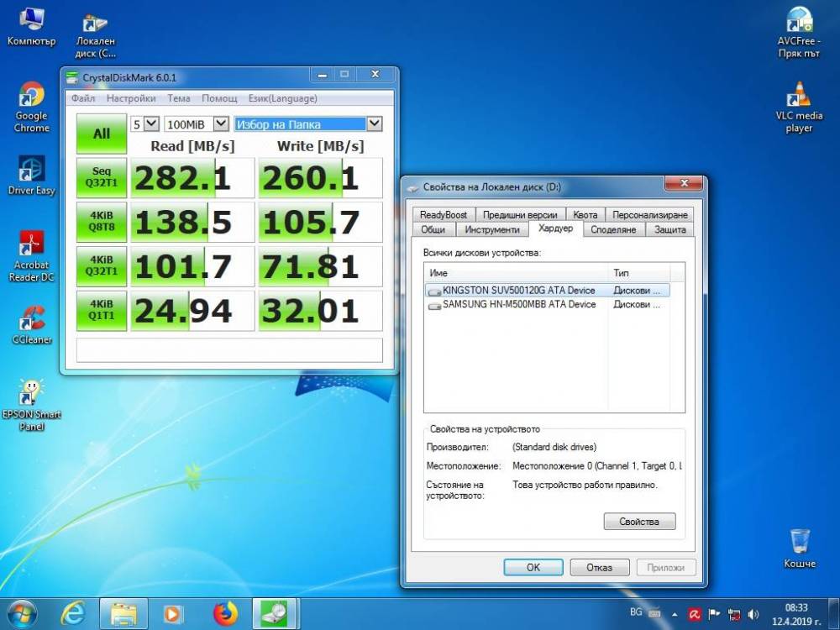This screenshot has width=840, height=630.
Task: Click the Windows Start orb
Action: click(22, 614)
